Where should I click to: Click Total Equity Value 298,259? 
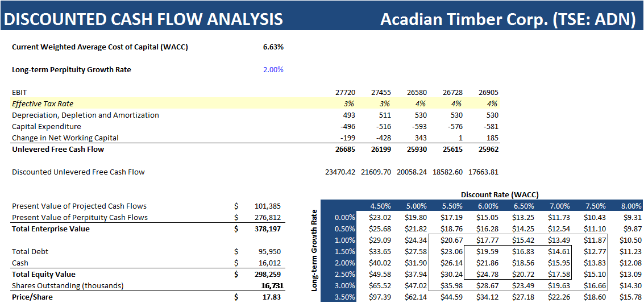tap(269, 274)
